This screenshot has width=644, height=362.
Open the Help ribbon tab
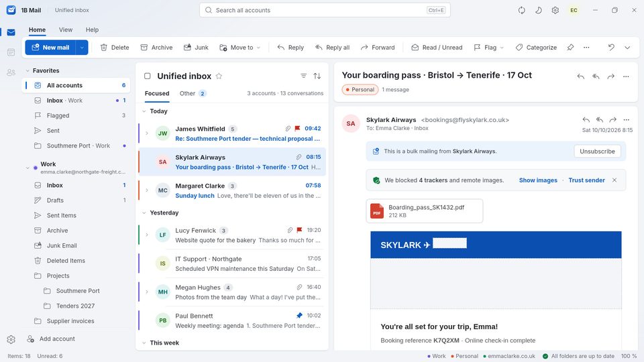92,29
